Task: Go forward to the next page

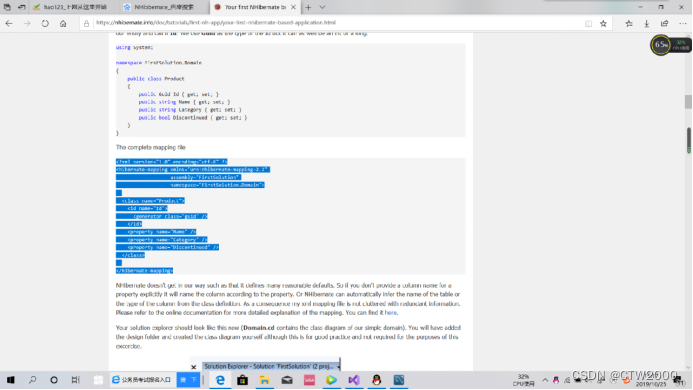Action: pos(27,23)
